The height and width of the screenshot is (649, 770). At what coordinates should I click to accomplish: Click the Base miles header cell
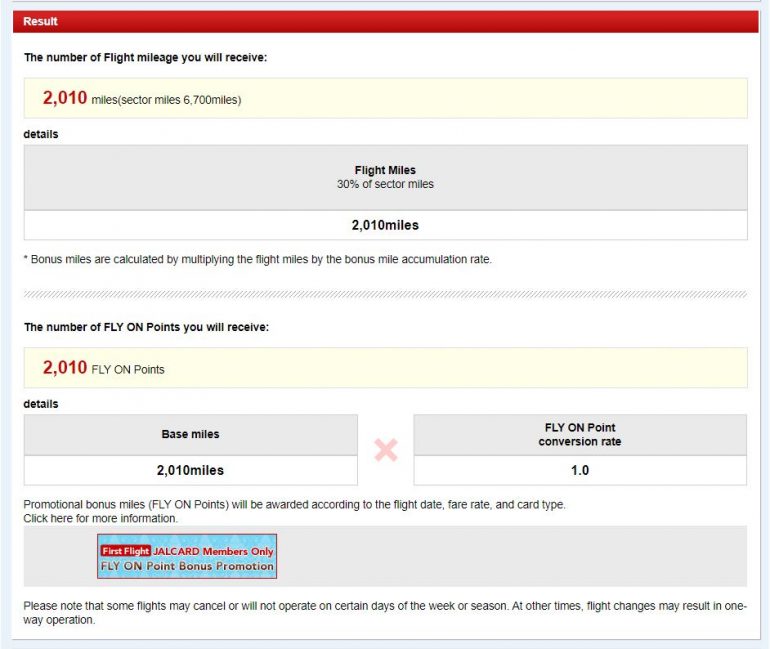tap(190, 434)
